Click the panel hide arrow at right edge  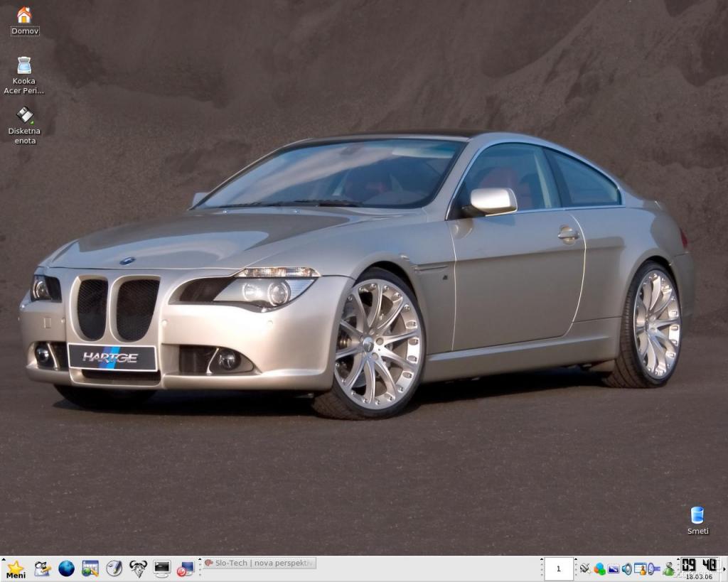click(x=724, y=569)
